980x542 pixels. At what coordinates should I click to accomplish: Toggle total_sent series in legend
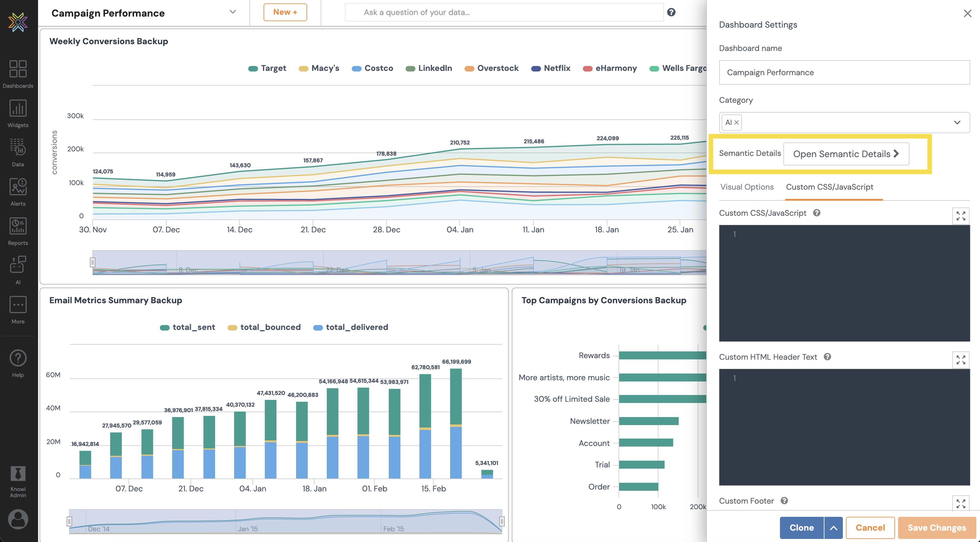click(187, 327)
